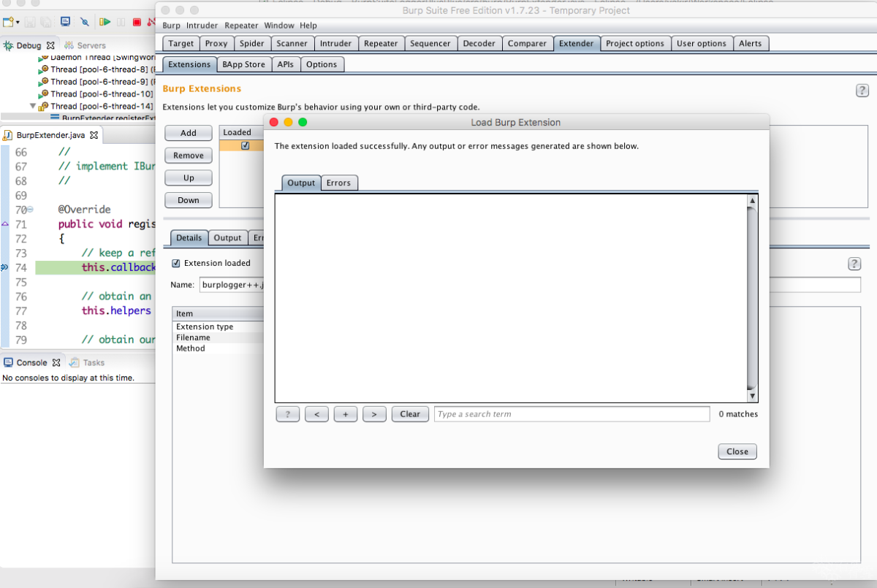Switch to the Repeater main tab
877x588 pixels.
tap(381, 44)
